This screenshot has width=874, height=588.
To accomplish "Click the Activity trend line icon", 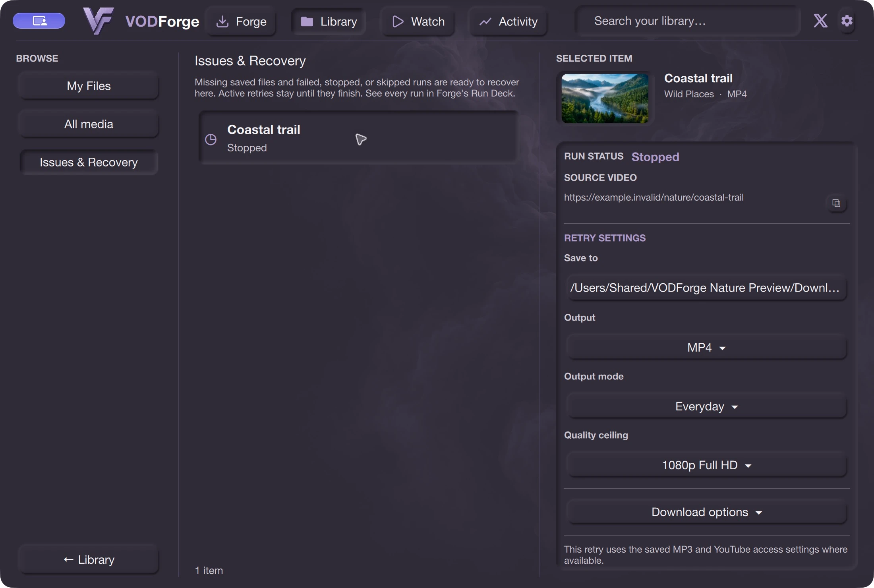I will (x=485, y=21).
